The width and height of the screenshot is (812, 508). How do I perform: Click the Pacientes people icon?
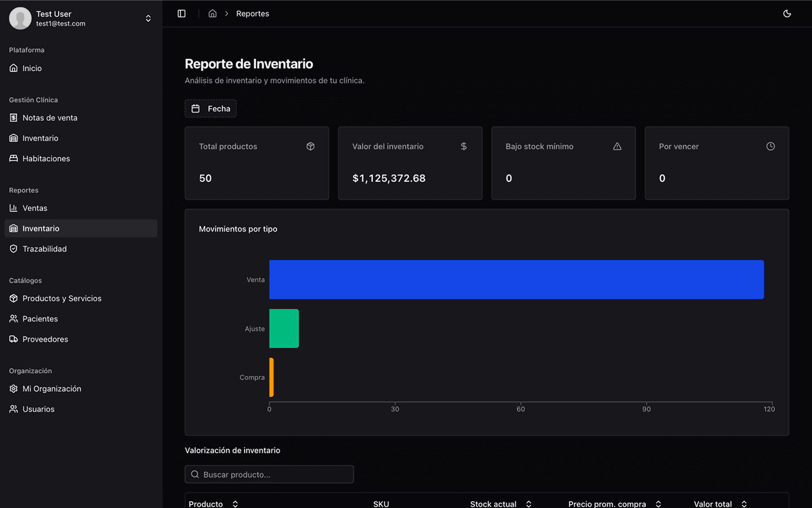(x=14, y=319)
